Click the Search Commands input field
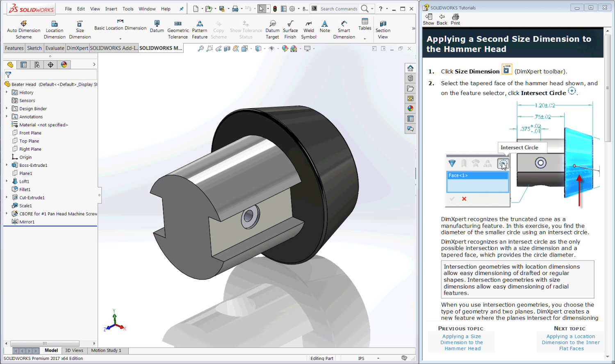The height and width of the screenshot is (364, 615). pos(339,9)
